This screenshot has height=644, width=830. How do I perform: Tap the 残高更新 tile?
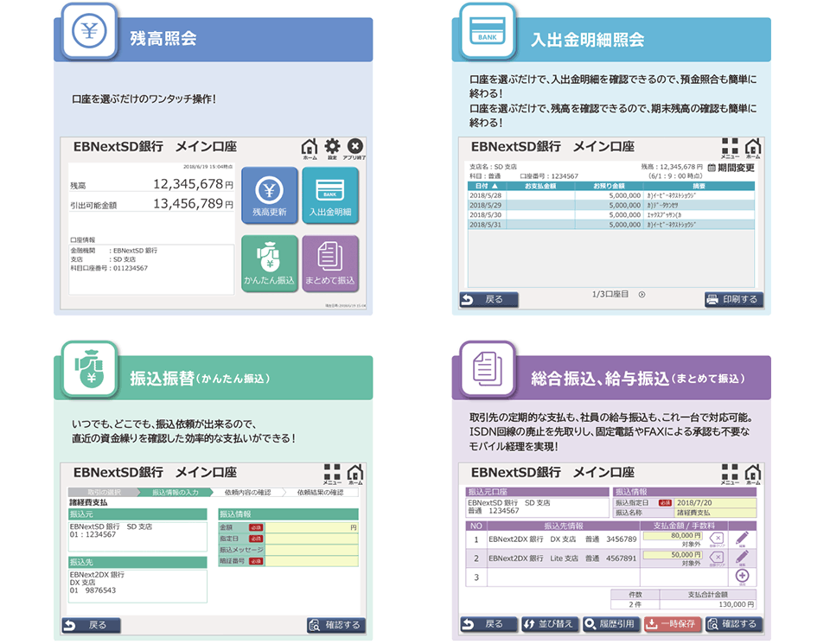point(270,194)
